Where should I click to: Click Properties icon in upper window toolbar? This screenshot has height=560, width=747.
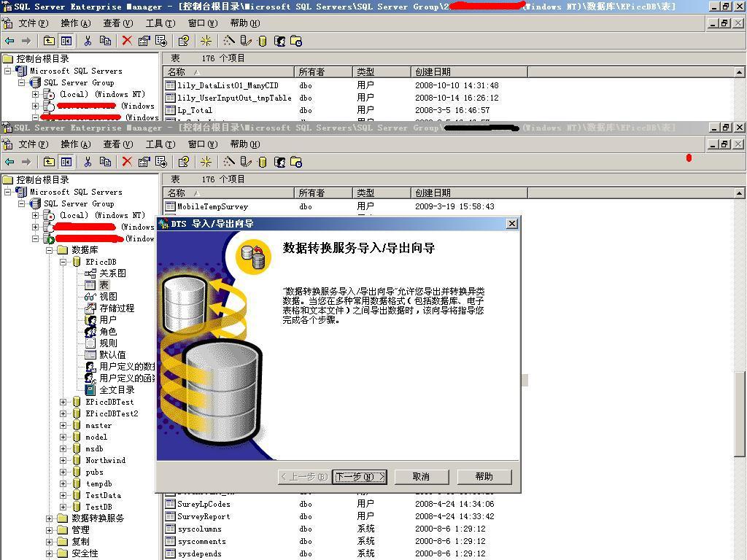144,41
